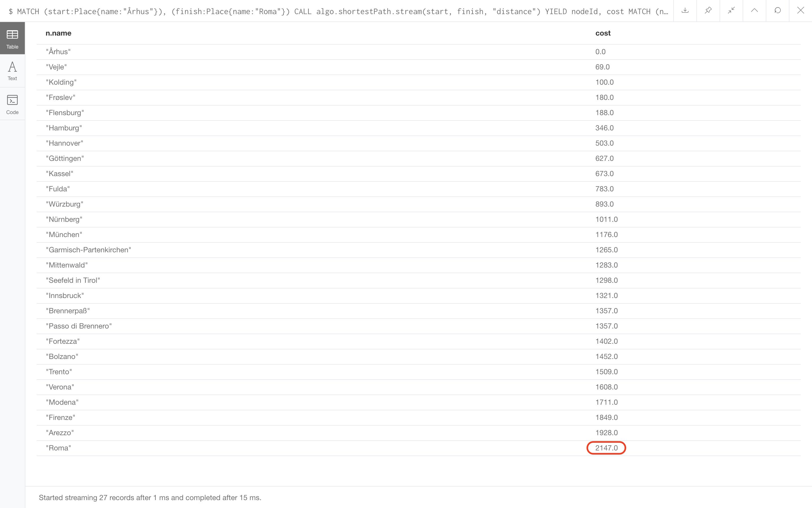Select the "Vejle" name cell
Viewport: 812px width, 508px height.
tap(56, 67)
